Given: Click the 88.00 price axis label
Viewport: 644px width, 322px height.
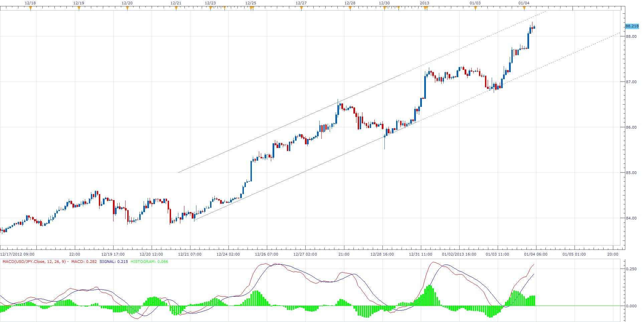Looking at the screenshot, I should click(631, 36).
